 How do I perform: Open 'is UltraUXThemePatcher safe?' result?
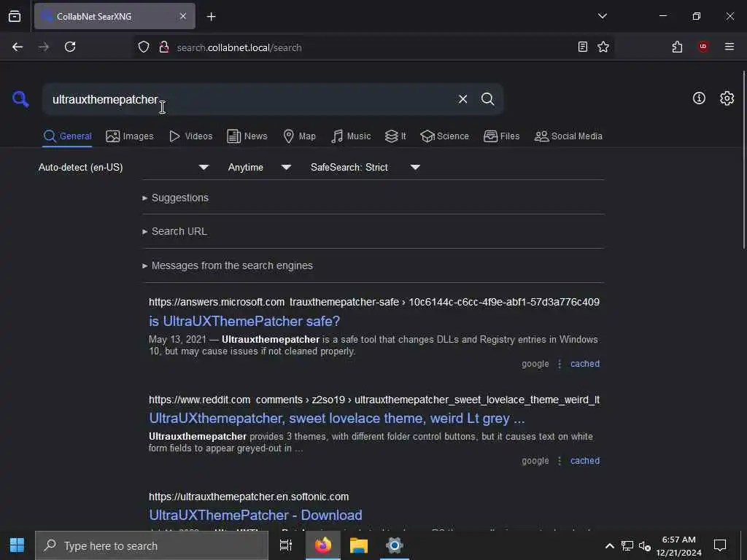tap(244, 321)
